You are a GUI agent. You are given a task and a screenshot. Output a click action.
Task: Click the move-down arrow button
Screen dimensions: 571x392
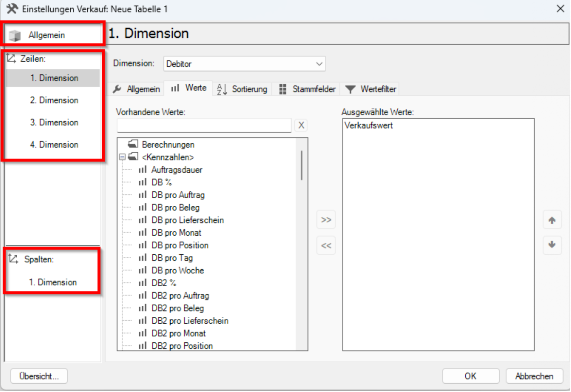(552, 244)
